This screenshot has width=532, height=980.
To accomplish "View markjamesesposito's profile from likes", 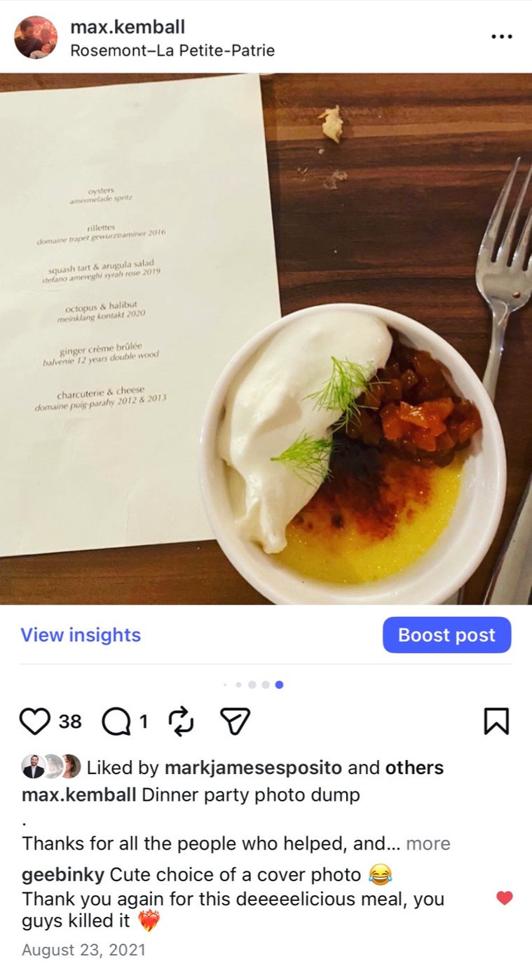I will 253,768.
